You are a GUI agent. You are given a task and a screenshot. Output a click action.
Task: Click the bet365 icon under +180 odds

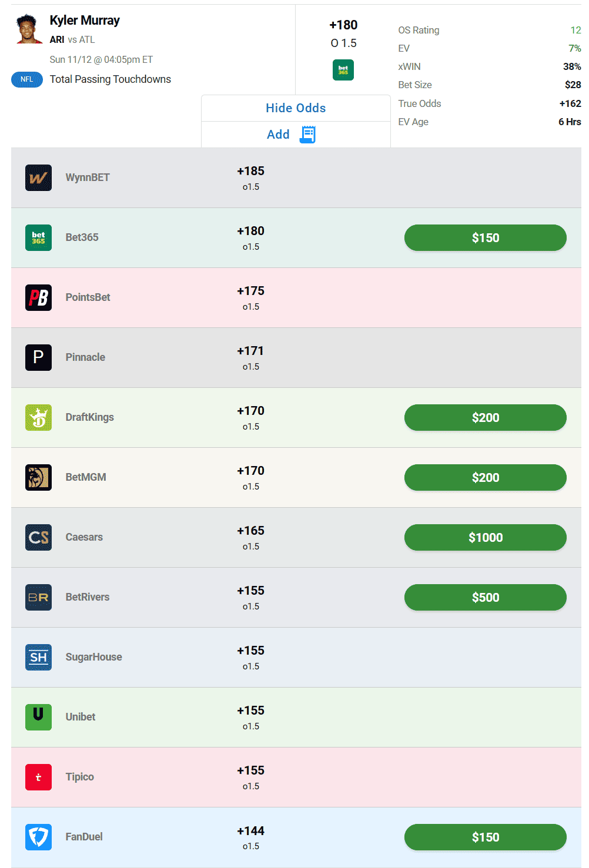pyautogui.click(x=343, y=70)
